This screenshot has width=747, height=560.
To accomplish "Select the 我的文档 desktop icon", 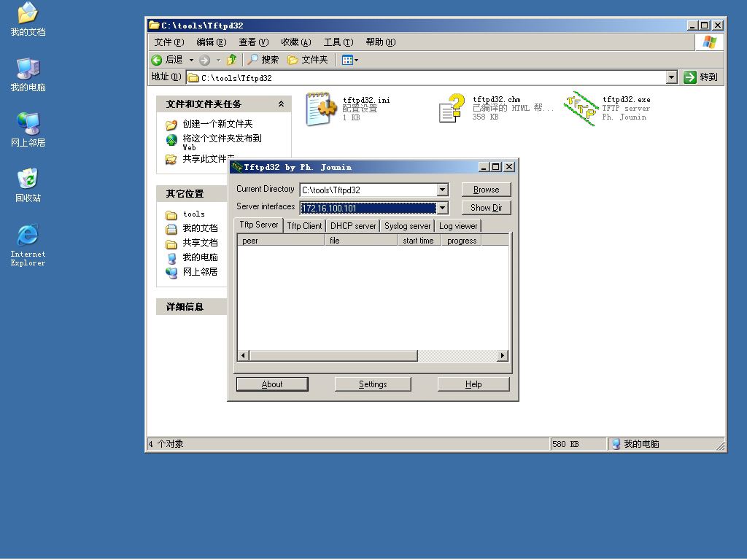I will [x=28, y=19].
